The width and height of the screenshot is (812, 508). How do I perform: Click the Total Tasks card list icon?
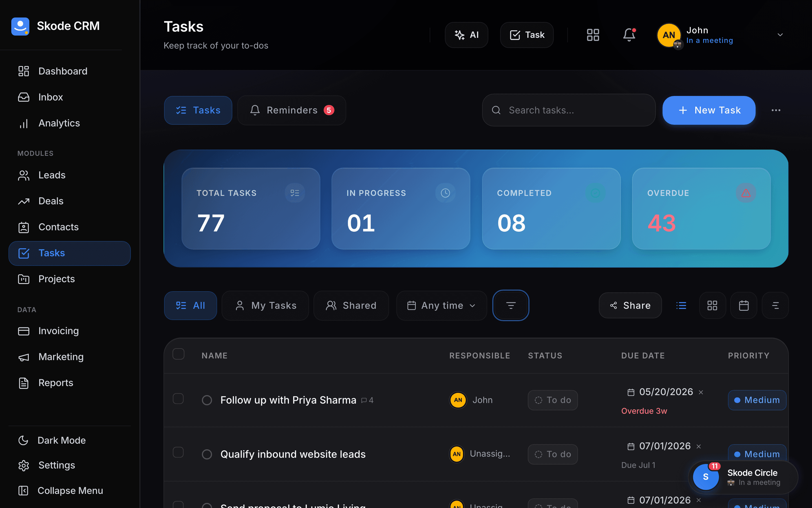click(x=295, y=193)
